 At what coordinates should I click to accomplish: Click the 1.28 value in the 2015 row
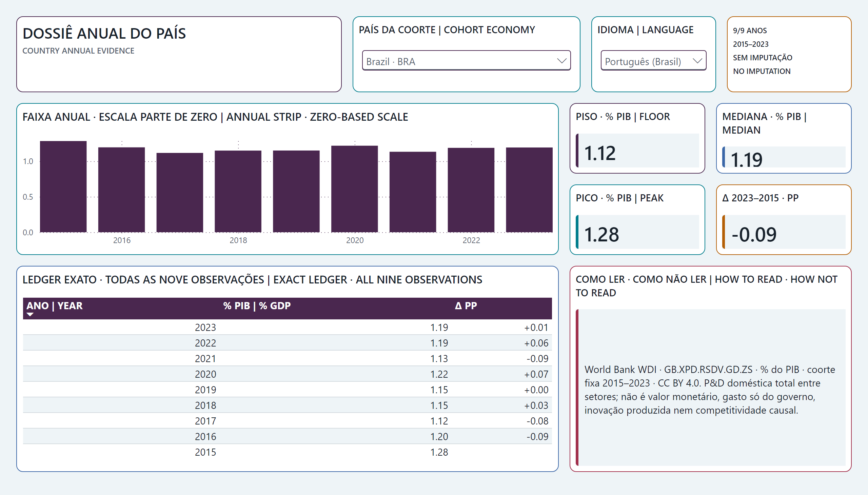click(439, 453)
